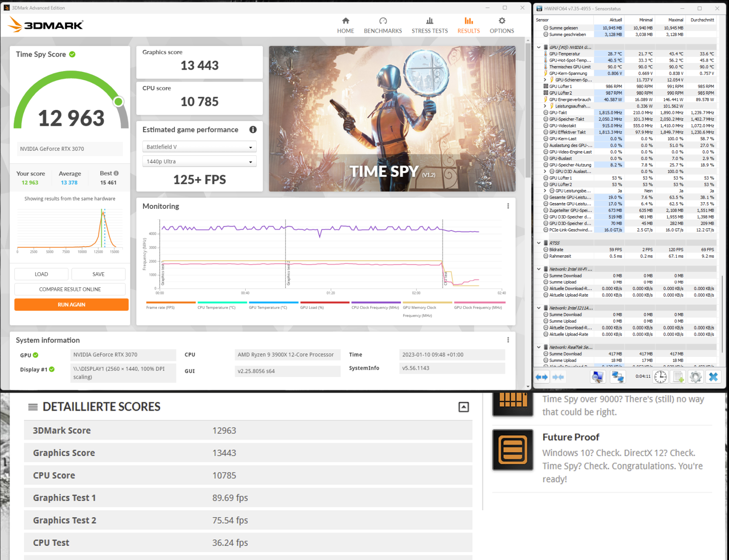The width and height of the screenshot is (729, 560).
Task: Click the SAVE button
Action: click(x=98, y=274)
